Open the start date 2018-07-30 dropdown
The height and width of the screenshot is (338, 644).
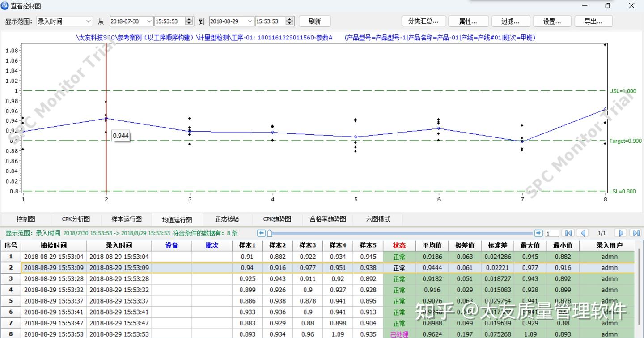149,21
